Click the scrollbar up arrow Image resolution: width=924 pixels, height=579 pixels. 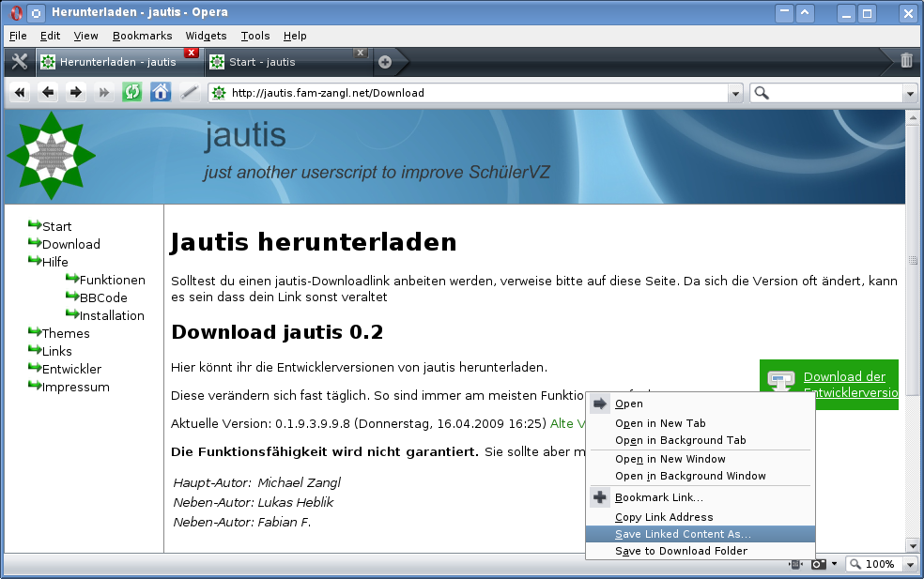913,117
